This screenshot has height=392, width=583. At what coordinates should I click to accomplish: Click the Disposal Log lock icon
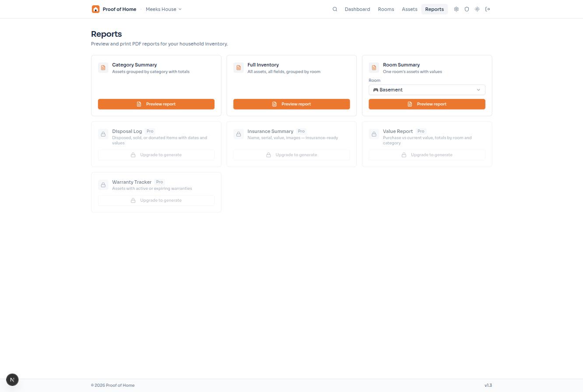click(x=103, y=134)
